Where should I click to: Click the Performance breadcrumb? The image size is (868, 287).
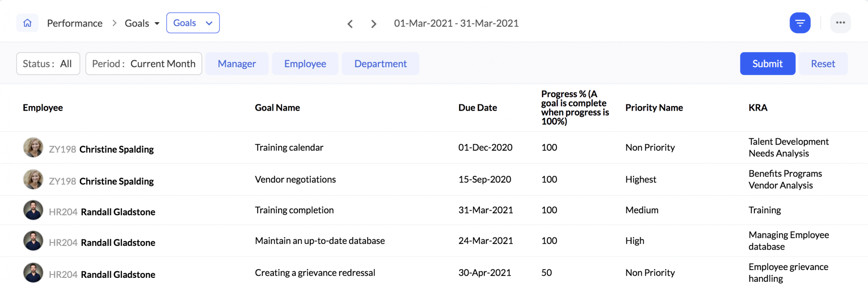point(75,23)
